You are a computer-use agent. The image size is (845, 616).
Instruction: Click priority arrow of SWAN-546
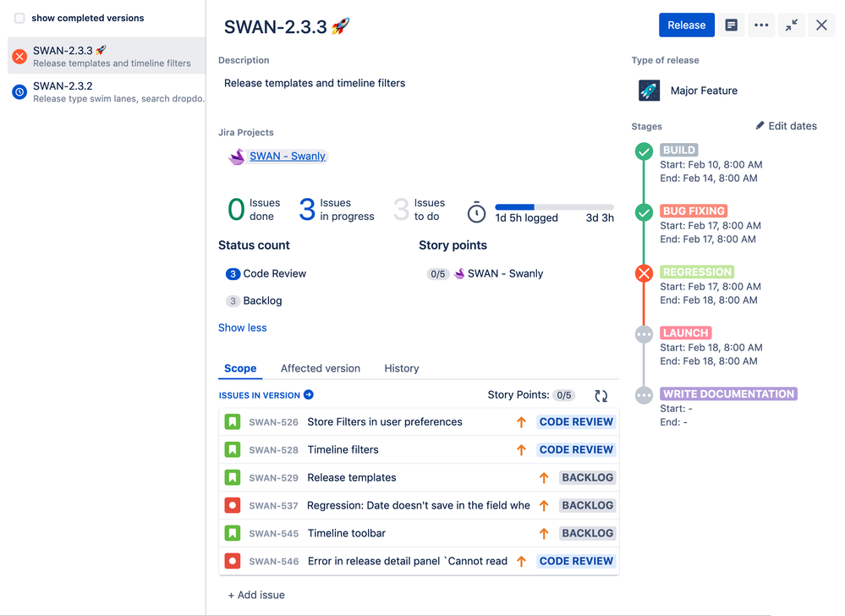(x=521, y=561)
